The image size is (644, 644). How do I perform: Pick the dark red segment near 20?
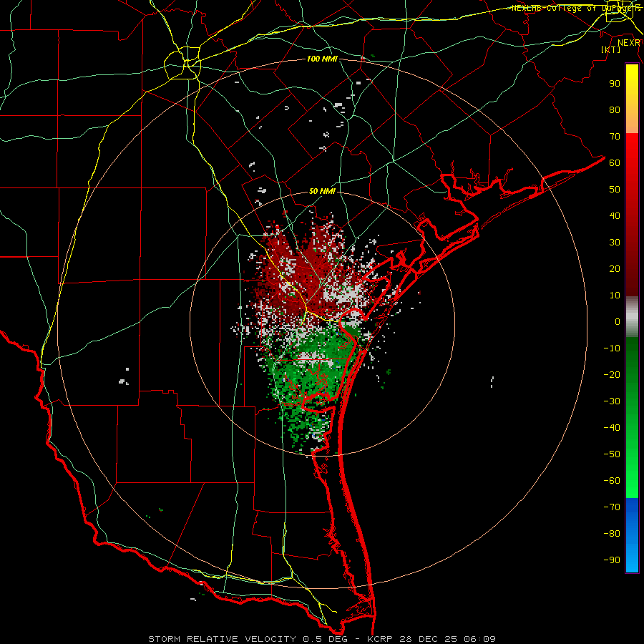[x=632, y=269]
